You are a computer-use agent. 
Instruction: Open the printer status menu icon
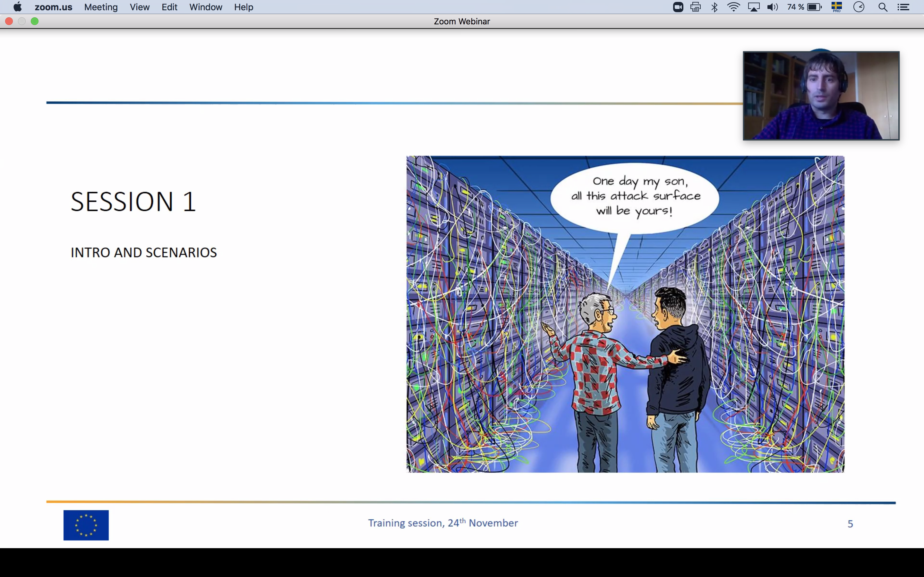click(x=696, y=7)
